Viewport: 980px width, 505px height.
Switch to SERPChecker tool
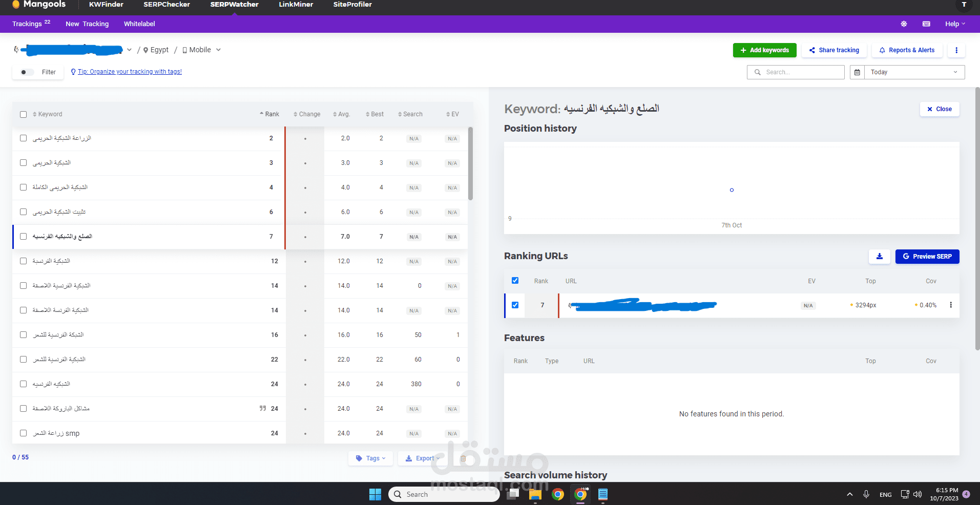(166, 5)
